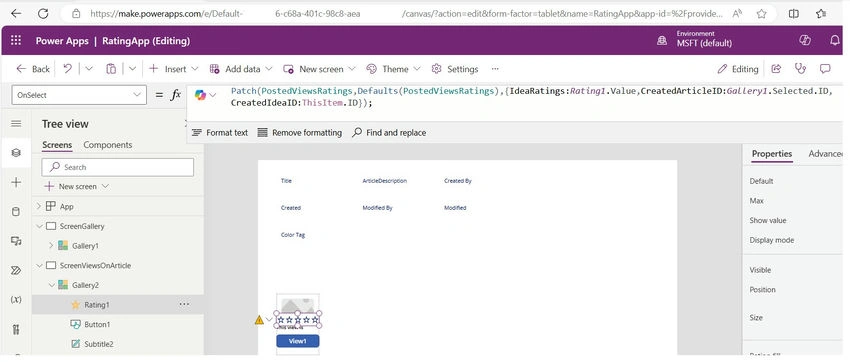Open the Data cylinder icon in left rail
Viewport: 850px width, 362px height.
(x=16, y=212)
